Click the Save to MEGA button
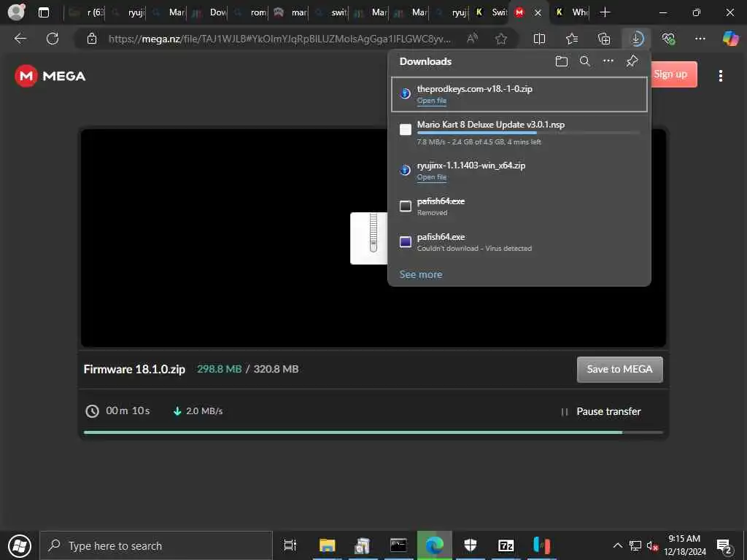This screenshot has height=560, width=747. (x=619, y=369)
